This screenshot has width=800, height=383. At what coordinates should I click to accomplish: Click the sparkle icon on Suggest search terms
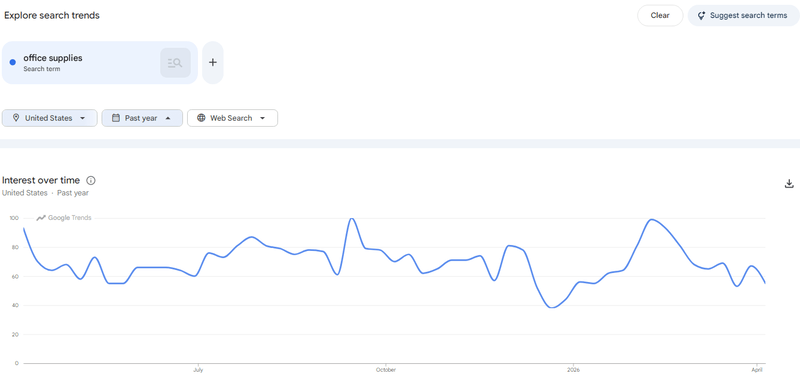[701, 15]
